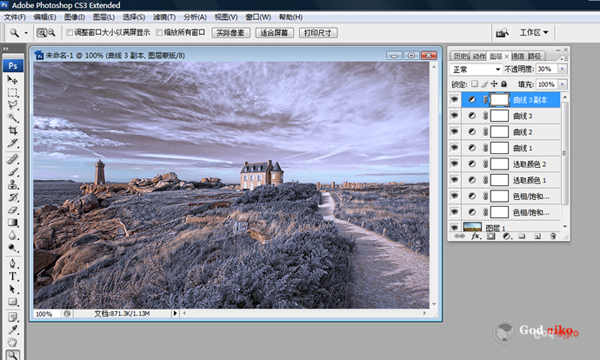Select the Slice tool
The width and height of the screenshot is (600, 360).
pyautogui.click(x=12, y=143)
